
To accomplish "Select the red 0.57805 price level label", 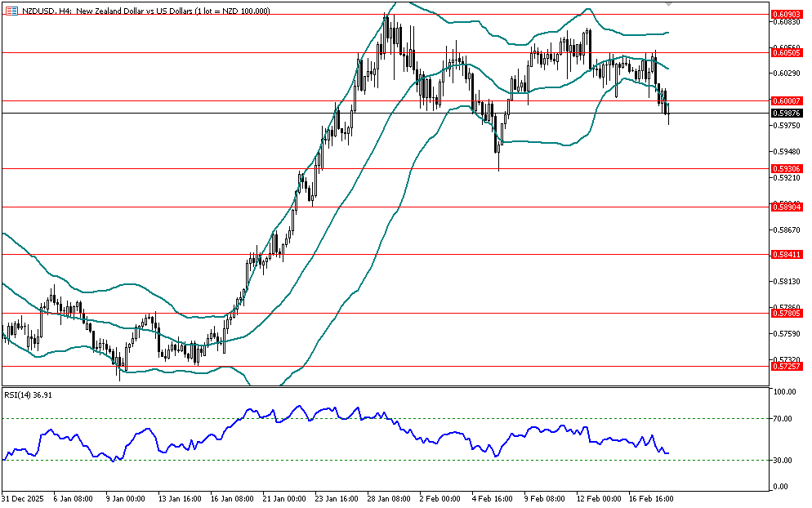I will (785, 313).
